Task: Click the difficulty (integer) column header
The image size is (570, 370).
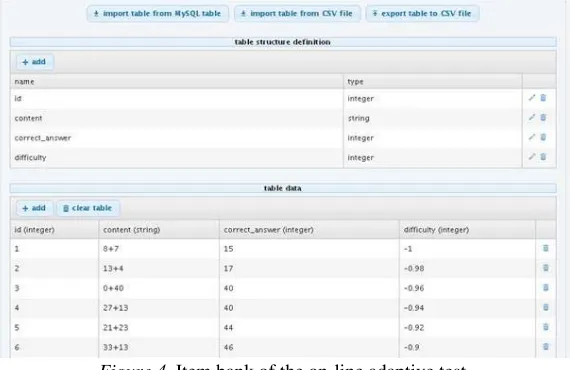Action: 467,230
